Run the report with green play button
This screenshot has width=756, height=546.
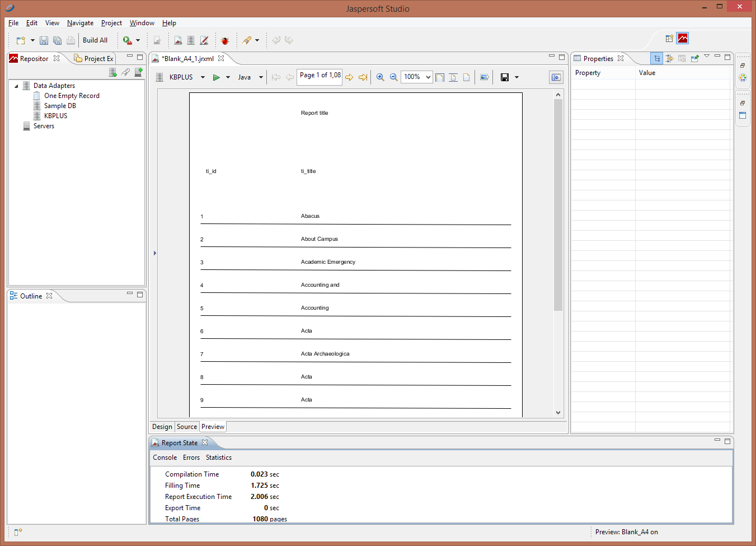(x=216, y=77)
